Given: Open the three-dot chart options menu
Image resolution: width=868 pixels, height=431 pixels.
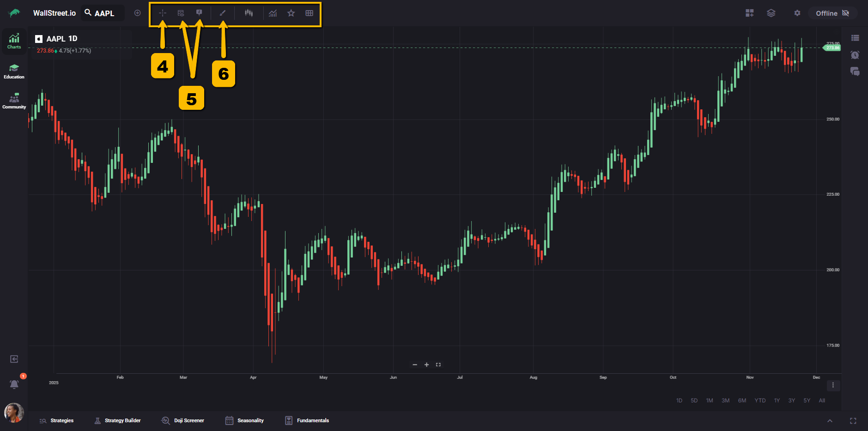Looking at the screenshot, I should pyautogui.click(x=833, y=385).
